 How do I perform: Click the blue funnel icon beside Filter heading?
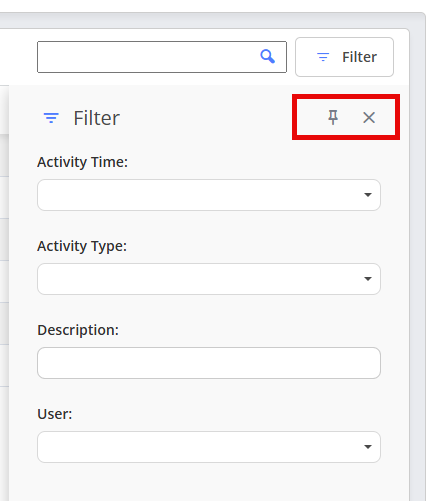click(51, 118)
